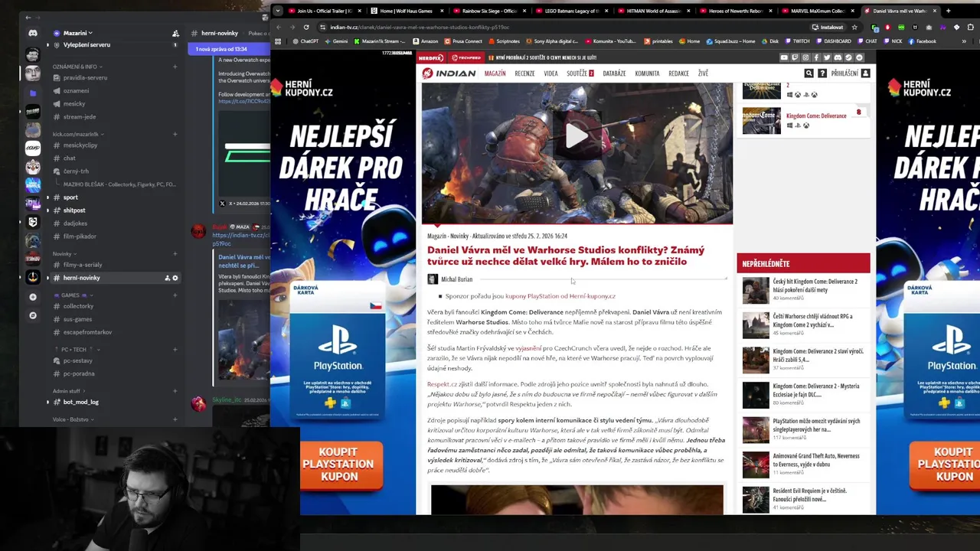Image resolution: width=980 pixels, height=551 pixels.
Task: Open the Twitch social icon in site header
Action: point(795,57)
